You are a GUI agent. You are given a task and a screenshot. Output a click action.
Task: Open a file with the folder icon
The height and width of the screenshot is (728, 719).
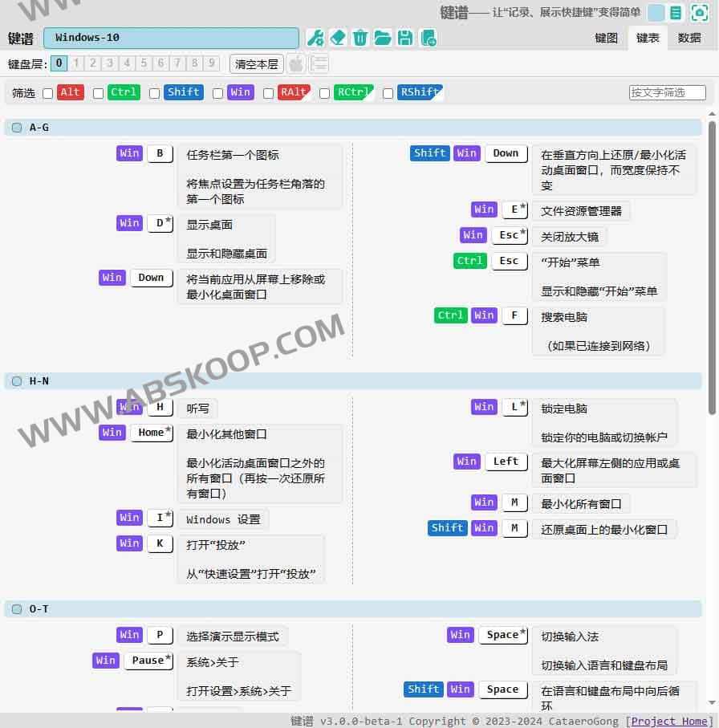383,37
